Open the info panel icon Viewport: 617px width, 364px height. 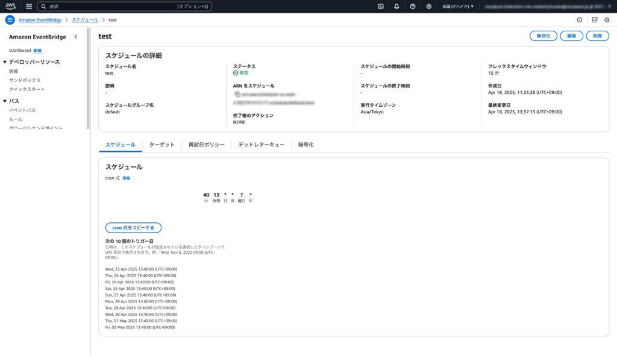(x=579, y=20)
